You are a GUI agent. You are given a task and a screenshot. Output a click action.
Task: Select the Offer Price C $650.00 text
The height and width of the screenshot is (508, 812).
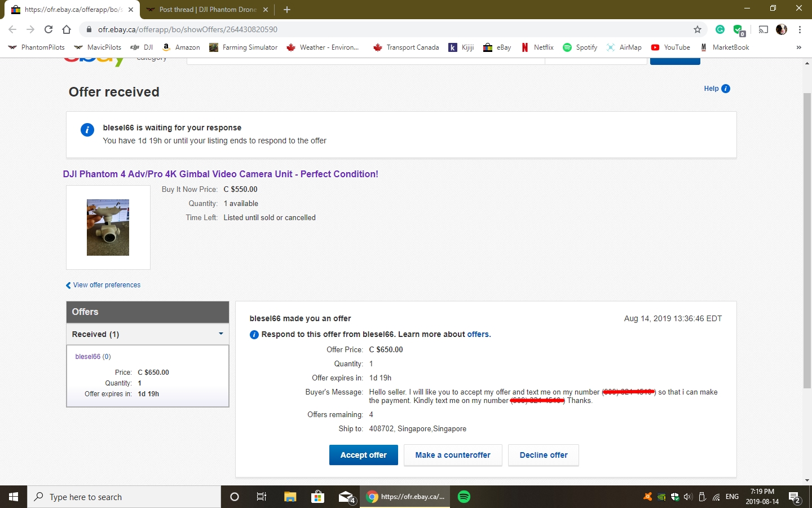(386, 349)
